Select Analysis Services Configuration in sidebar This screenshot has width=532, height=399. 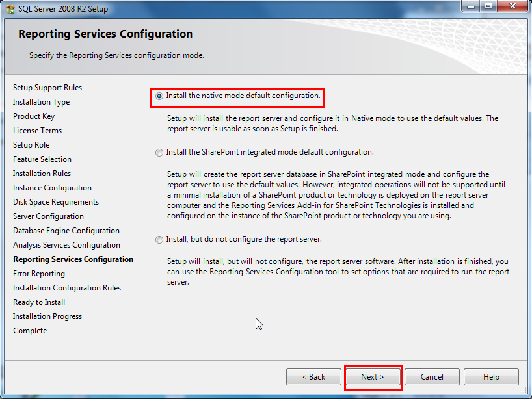[x=66, y=245]
